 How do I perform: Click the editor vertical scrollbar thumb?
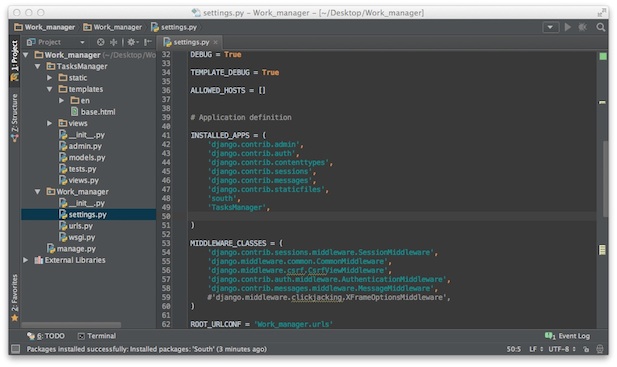605,179
